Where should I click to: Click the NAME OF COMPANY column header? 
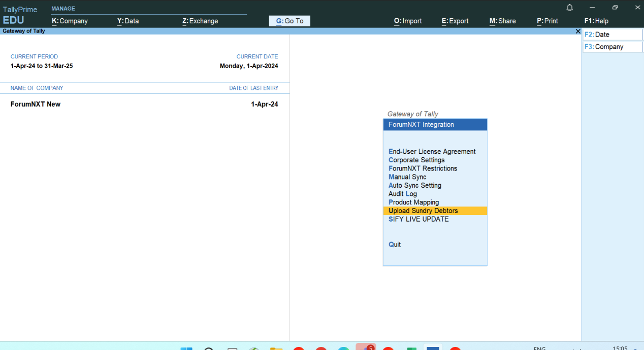[37, 88]
